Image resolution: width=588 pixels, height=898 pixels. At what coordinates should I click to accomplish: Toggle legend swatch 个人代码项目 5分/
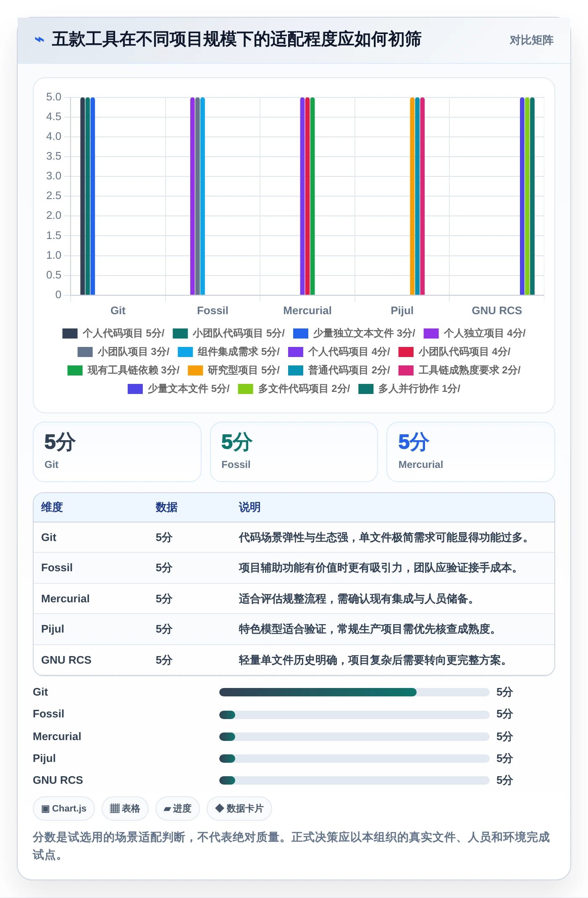point(70,333)
